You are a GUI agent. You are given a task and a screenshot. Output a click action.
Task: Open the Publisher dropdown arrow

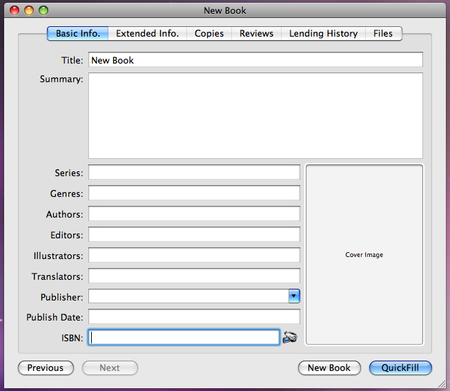pos(294,296)
